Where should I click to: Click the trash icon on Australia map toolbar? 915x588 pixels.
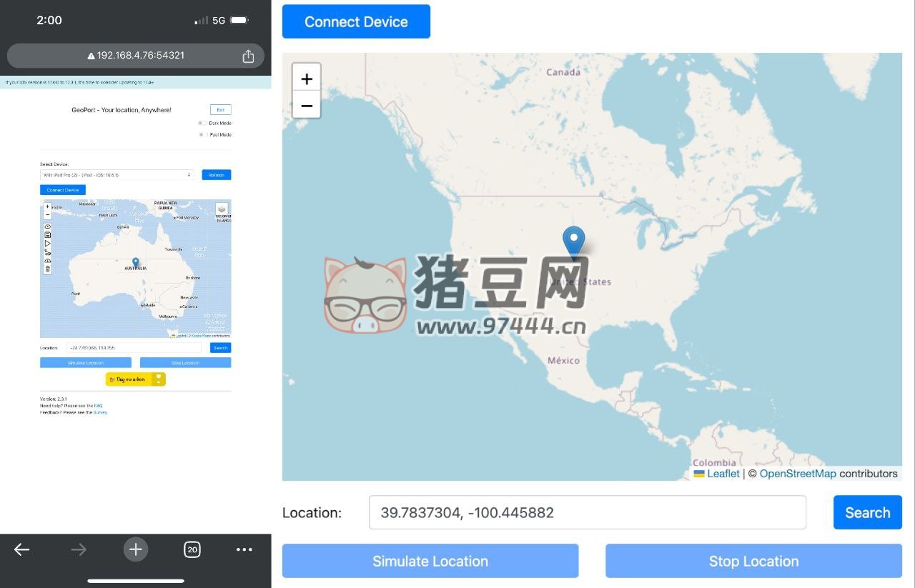[48, 269]
